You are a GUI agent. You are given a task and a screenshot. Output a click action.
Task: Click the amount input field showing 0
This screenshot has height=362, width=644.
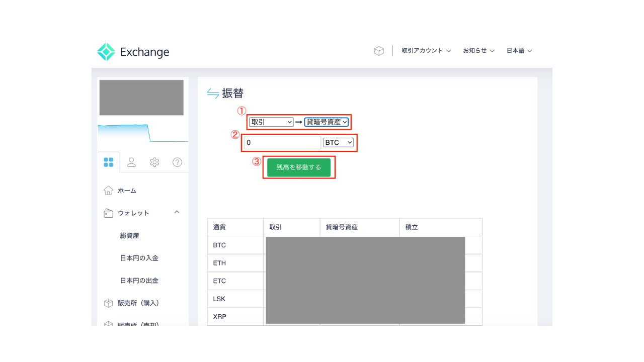(x=282, y=142)
